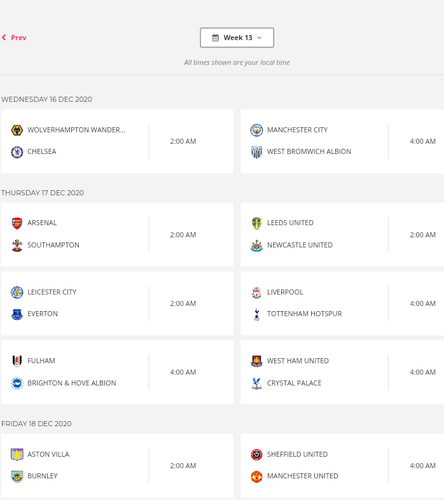Select the Crystal Palace team name
This screenshot has height=500, width=444.
point(294,383)
